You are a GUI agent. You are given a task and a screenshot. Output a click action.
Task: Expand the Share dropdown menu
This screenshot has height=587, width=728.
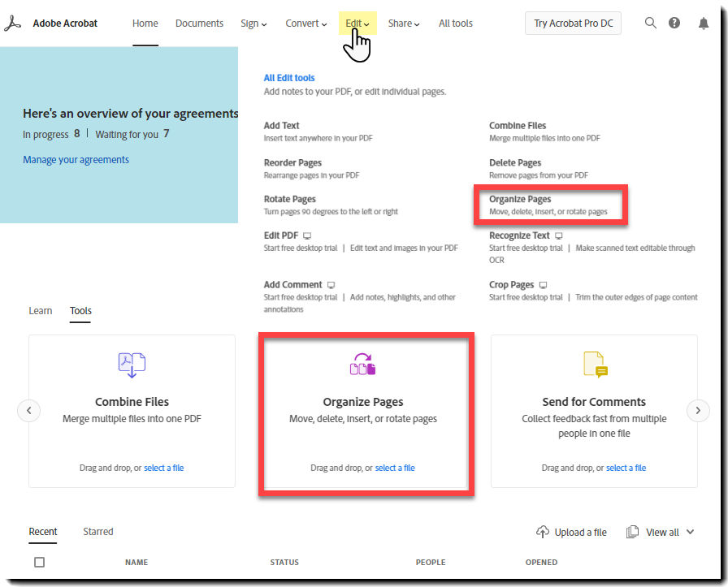point(404,24)
